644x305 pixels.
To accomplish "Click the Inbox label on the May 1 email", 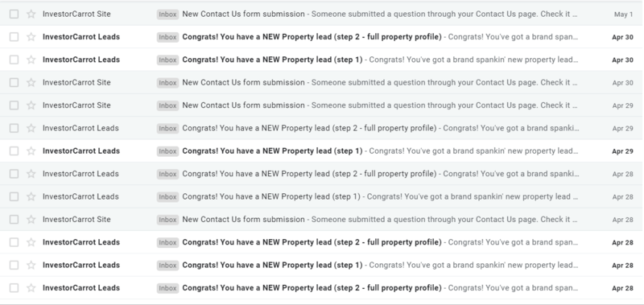I will pos(167,14).
